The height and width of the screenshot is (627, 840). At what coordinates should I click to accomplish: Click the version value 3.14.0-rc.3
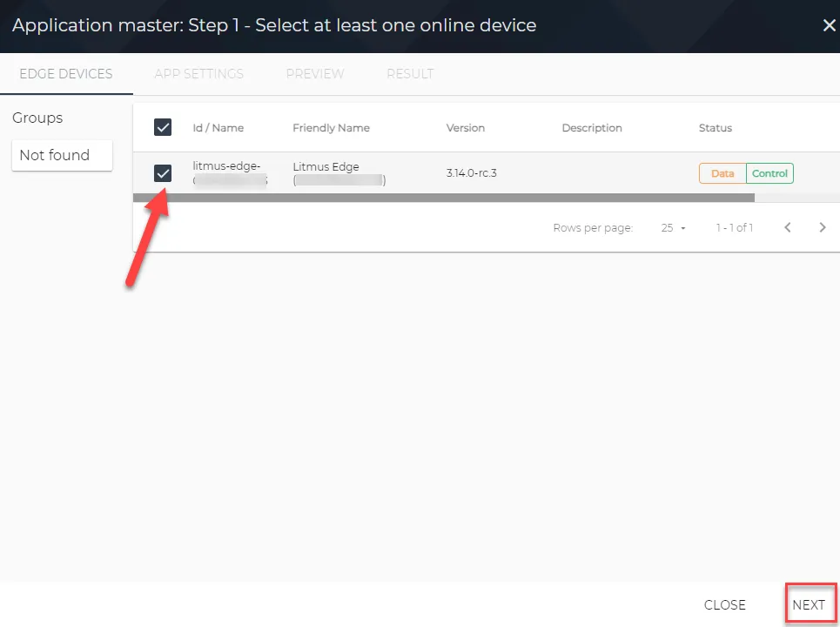(x=472, y=173)
